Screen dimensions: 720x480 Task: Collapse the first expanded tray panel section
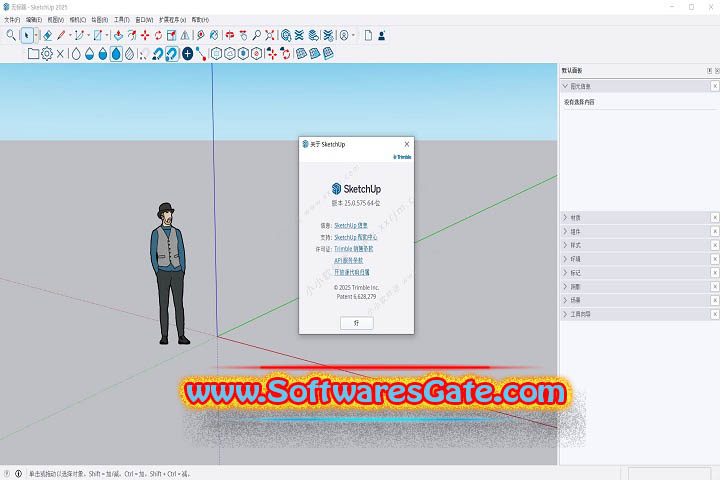(565, 86)
